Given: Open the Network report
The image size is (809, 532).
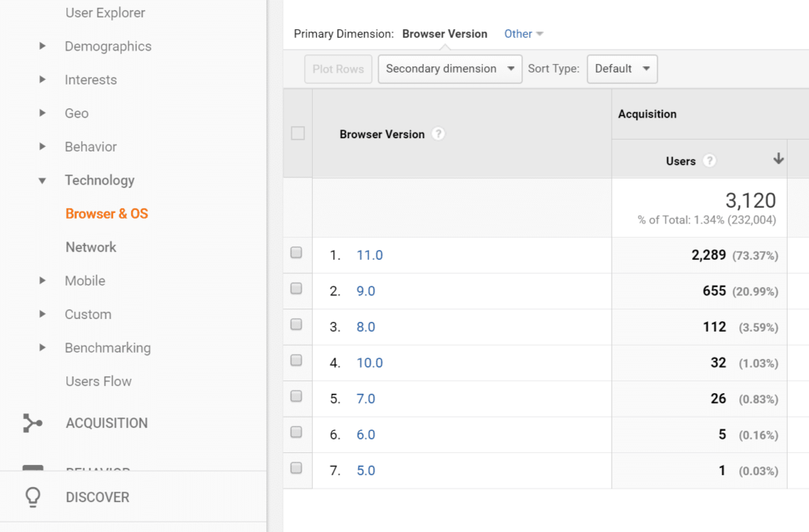Looking at the screenshot, I should 91,247.
